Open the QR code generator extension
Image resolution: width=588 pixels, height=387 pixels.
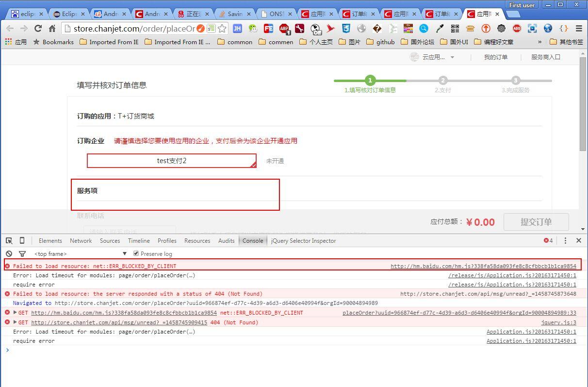coord(455,28)
